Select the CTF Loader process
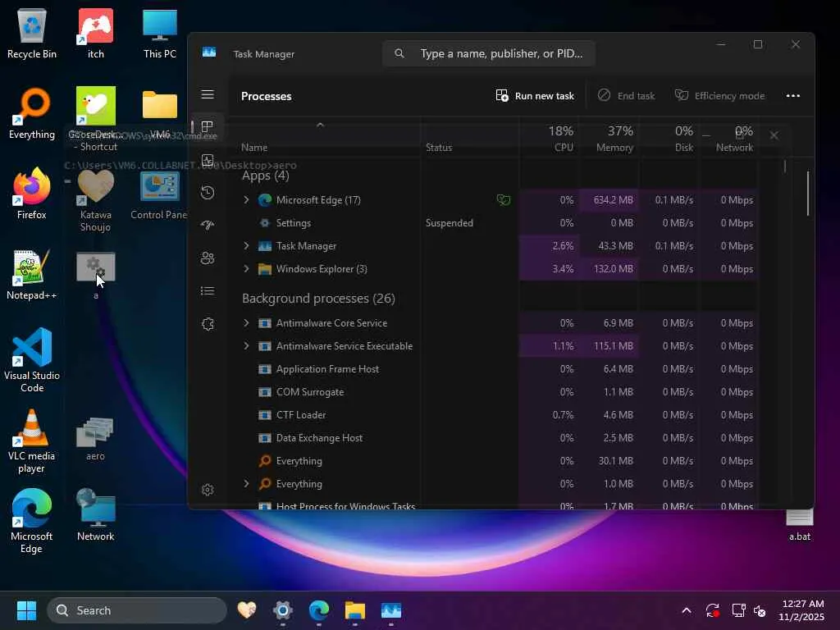The width and height of the screenshot is (840, 630). pos(498,415)
